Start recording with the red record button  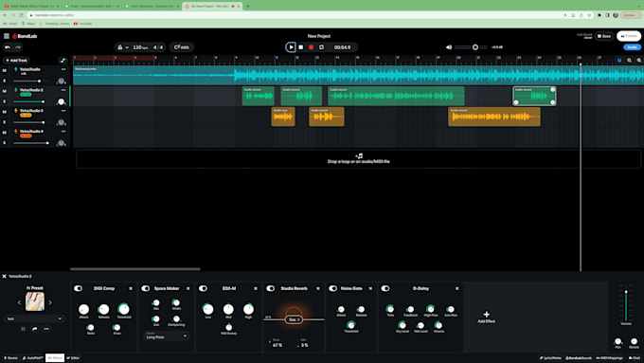tap(312, 47)
